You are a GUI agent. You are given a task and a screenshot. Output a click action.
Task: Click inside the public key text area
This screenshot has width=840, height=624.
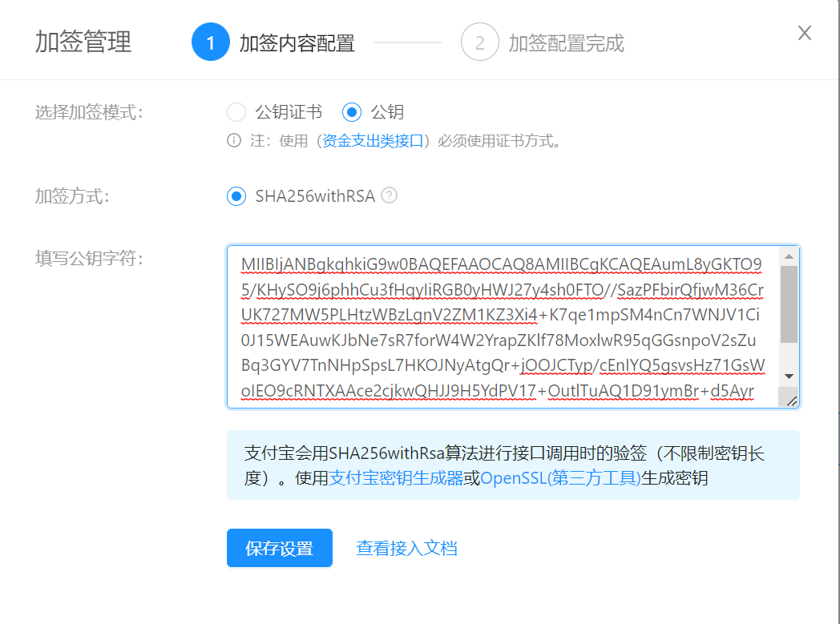513,327
